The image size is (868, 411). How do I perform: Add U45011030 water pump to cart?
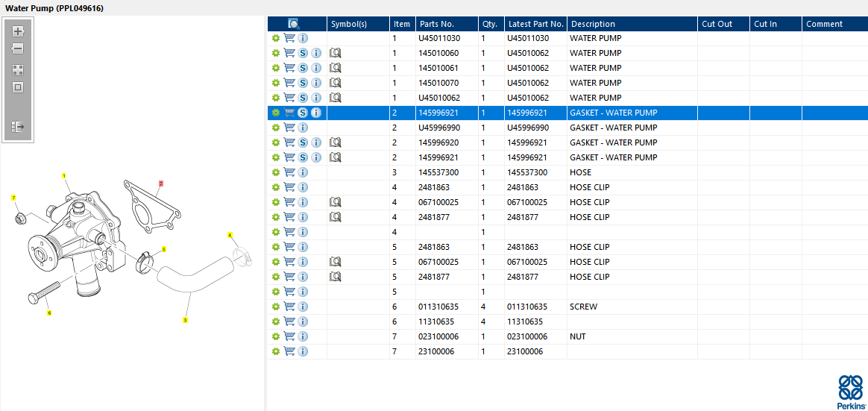pos(289,38)
